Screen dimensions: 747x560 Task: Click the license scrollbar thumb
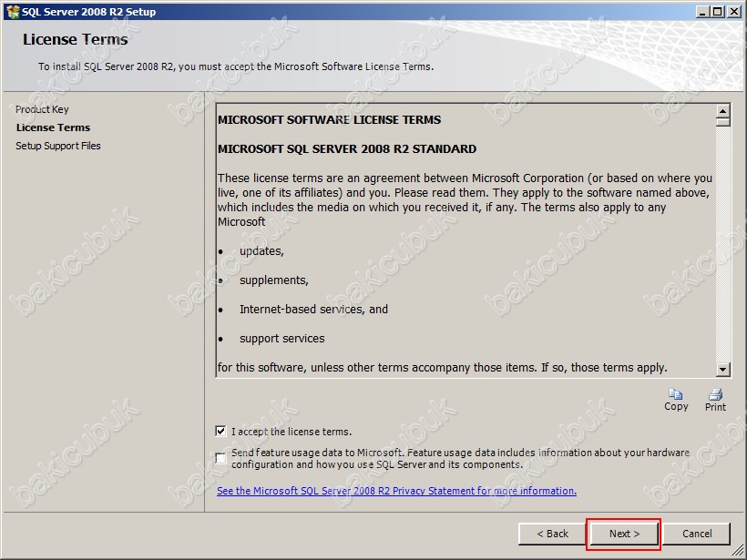coord(723,123)
